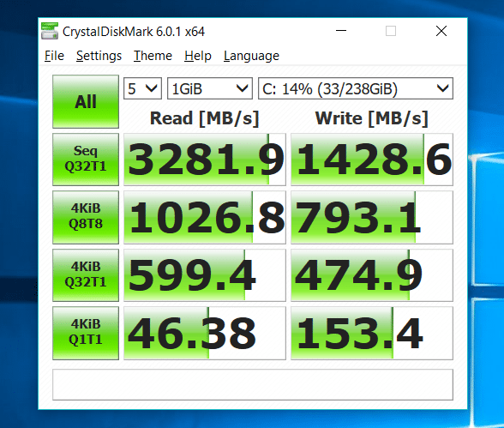Screen dimensions: 504x428
Task: Open the File menu
Action: coord(54,56)
